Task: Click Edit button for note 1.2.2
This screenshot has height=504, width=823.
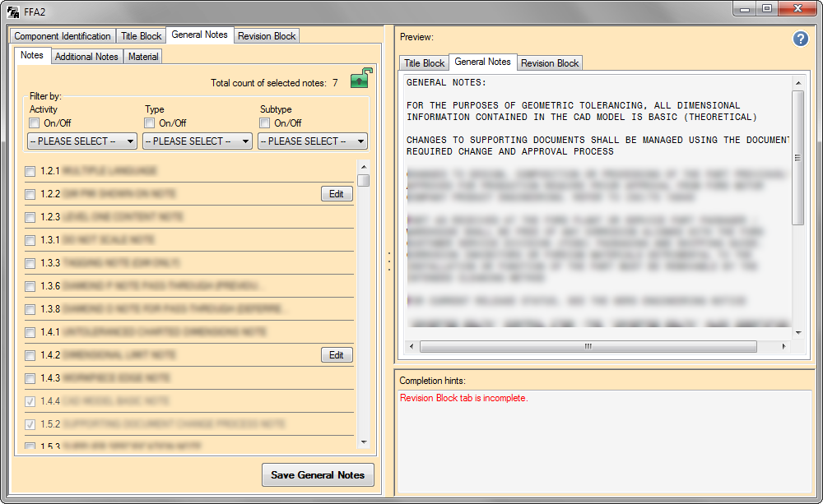Action: pyautogui.click(x=336, y=194)
